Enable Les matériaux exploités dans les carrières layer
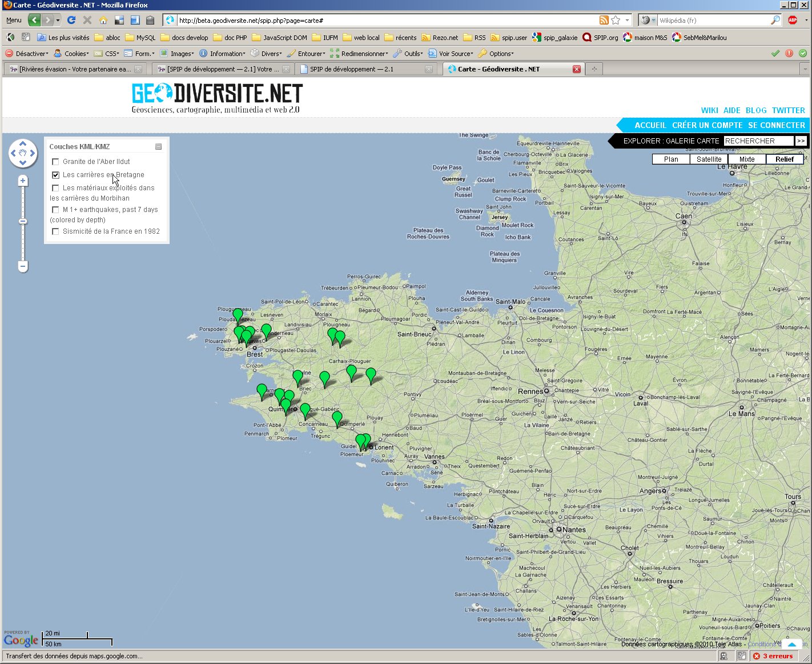Image resolution: width=812 pixels, height=664 pixels. 55,188
